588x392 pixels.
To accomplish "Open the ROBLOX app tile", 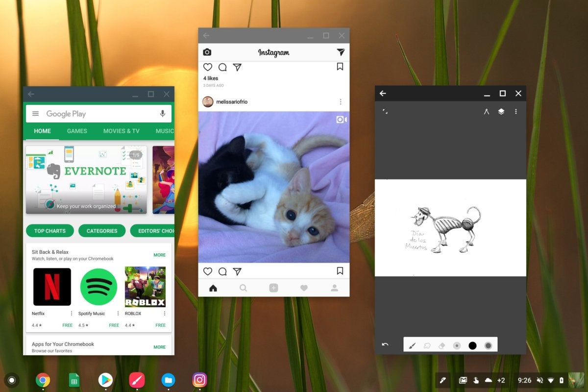I will tap(145, 287).
